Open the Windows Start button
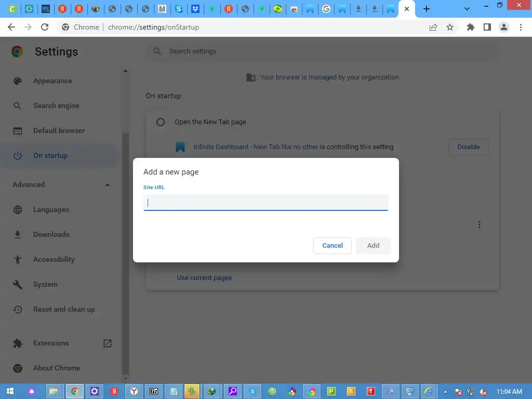532x399 pixels. 10,391
